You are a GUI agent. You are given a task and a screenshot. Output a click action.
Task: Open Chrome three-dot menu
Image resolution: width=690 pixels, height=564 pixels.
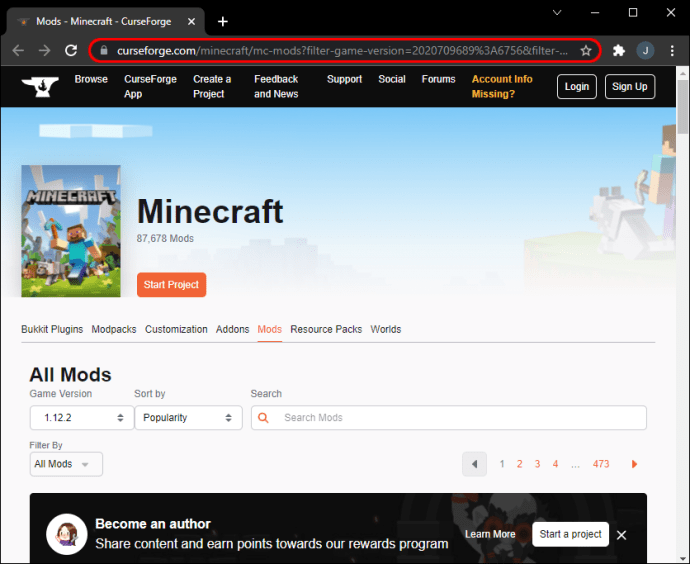(x=672, y=51)
